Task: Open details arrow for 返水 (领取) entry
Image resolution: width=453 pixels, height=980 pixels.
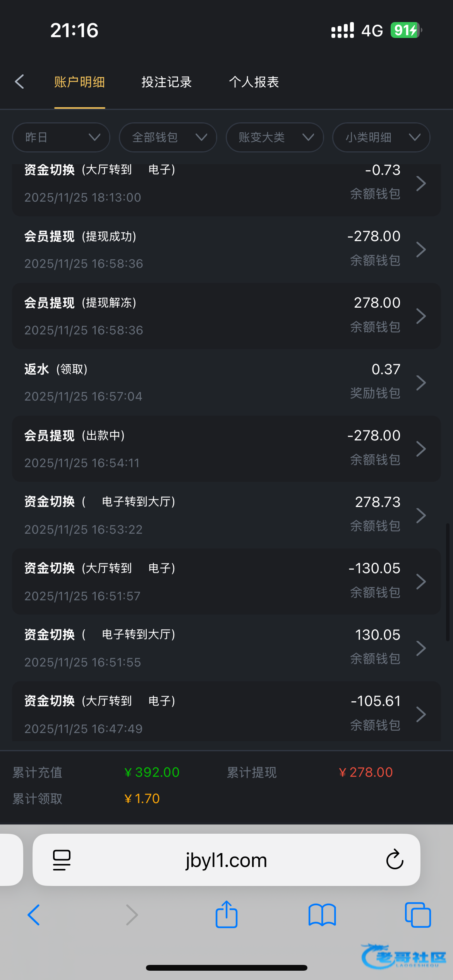Action: pyautogui.click(x=421, y=383)
